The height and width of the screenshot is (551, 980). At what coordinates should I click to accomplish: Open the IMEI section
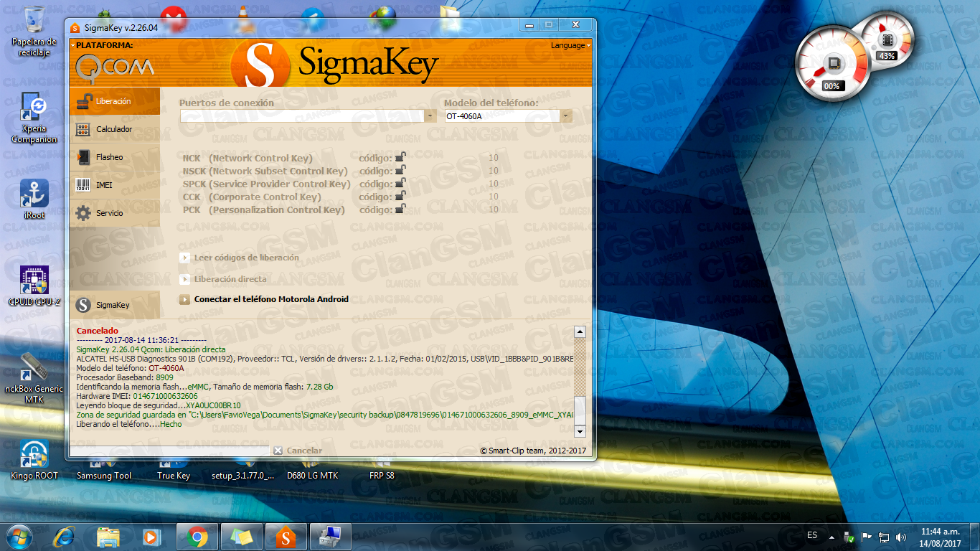(x=115, y=185)
